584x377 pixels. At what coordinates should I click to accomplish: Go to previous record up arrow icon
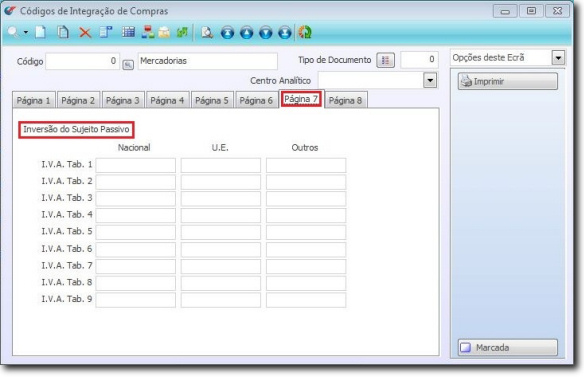(x=247, y=33)
